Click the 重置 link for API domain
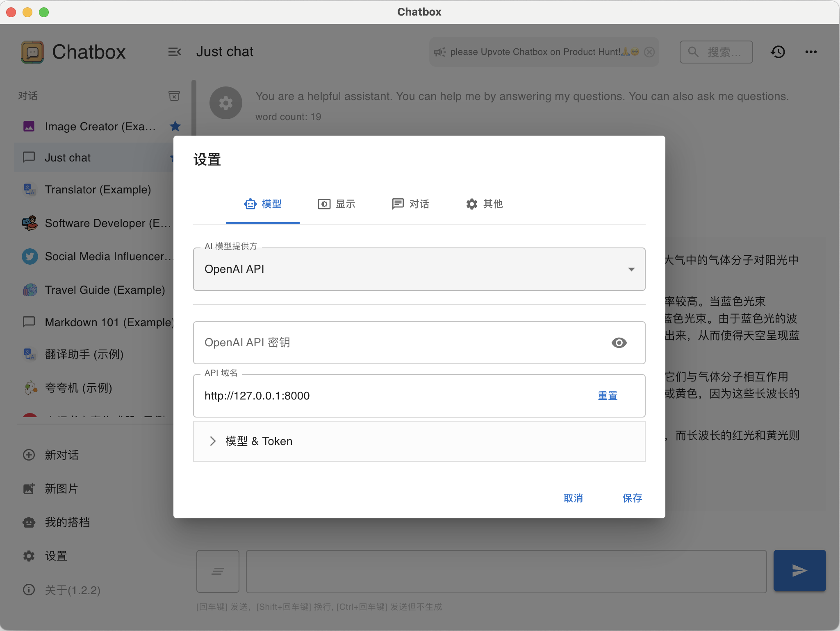The width and height of the screenshot is (840, 631). 608,396
